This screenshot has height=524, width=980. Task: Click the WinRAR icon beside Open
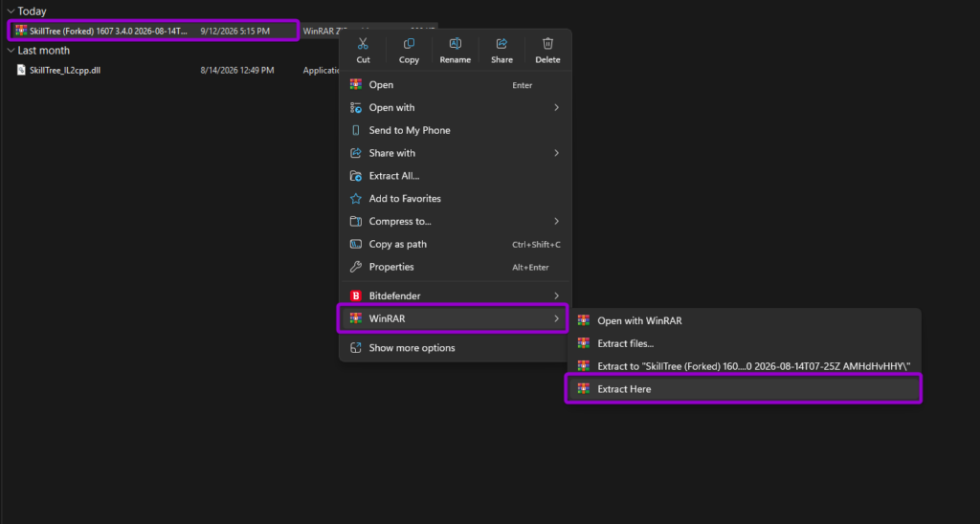[356, 85]
